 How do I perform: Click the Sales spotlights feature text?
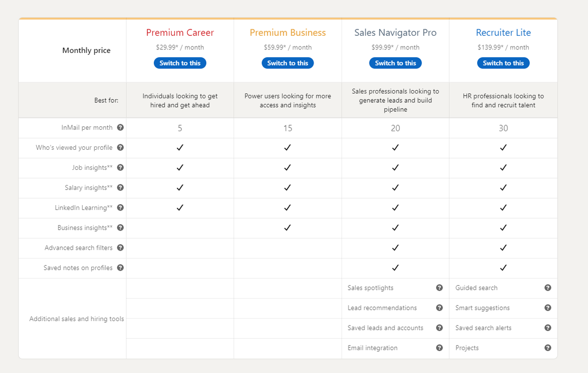[370, 288]
